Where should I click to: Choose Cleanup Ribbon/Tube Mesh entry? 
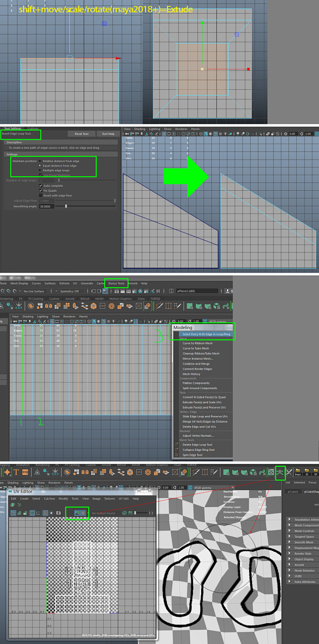click(x=200, y=353)
